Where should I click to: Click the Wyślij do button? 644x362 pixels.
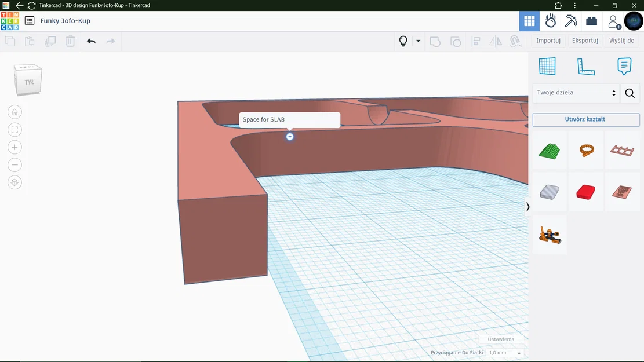click(621, 40)
